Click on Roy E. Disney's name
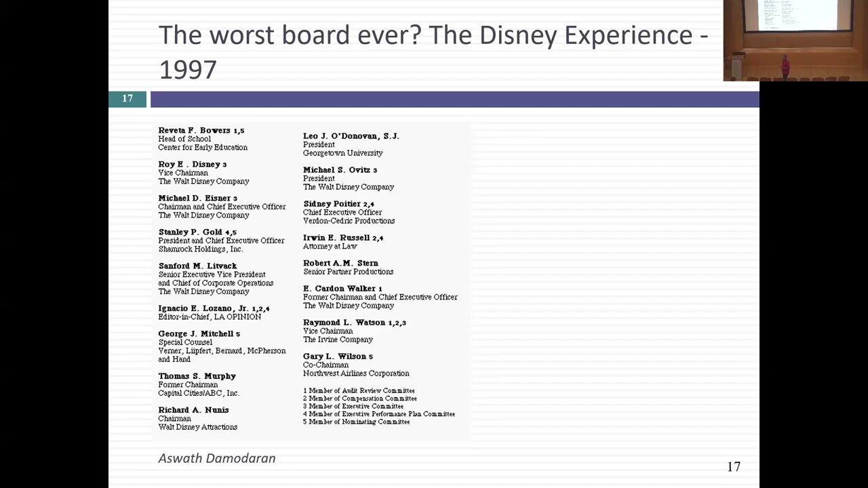Image resolution: width=868 pixels, height=488 pixels. tap(189, 164)
